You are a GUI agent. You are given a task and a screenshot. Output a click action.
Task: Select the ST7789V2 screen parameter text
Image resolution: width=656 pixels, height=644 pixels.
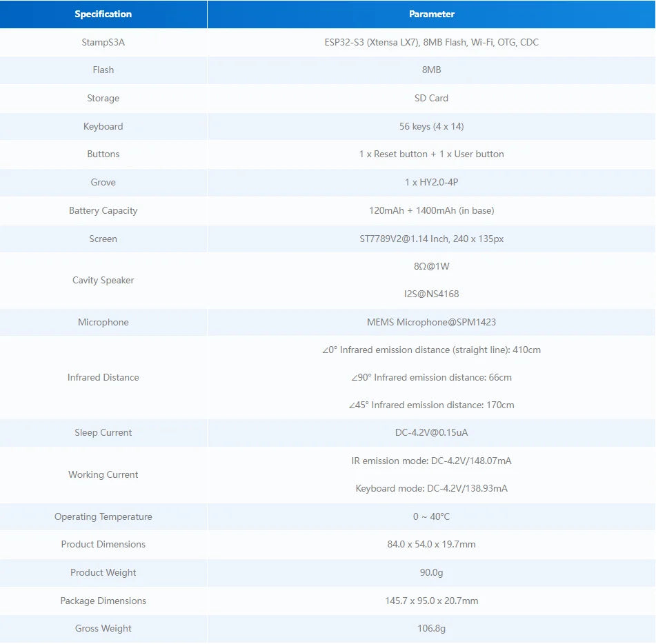431,239
